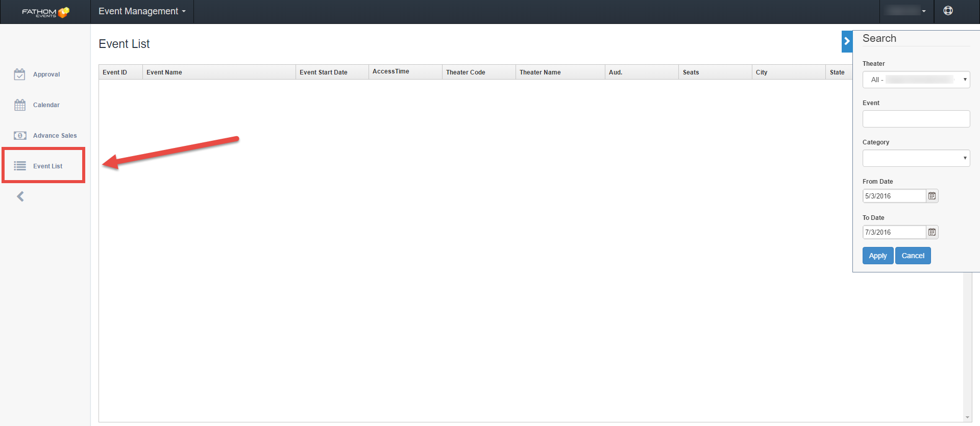The height and width of the screenshot is (426, 980).
Task: Sort by Event Start Date column header
Action: [324, 72]
